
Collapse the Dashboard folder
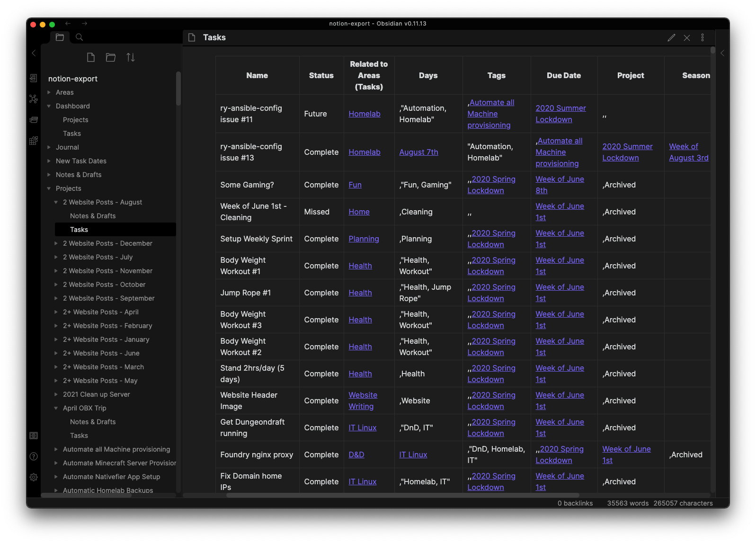[x=72, y=106]
